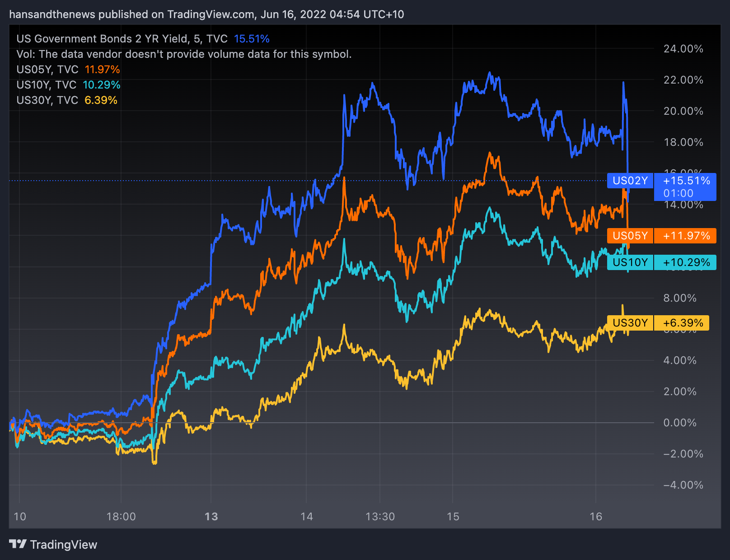Click the US30Y, TVC legend entry
The height and width of the screenshot is (560, 730).
click(47, 100)
